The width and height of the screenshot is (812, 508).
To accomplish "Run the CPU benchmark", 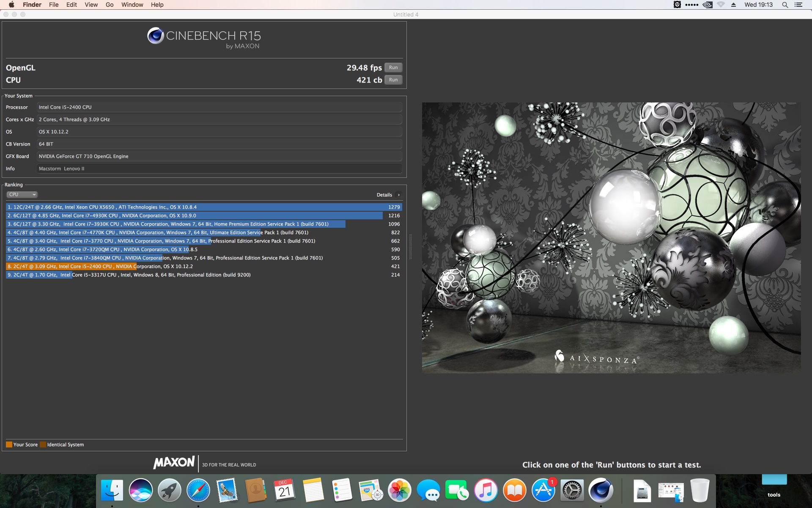I will pyautogui.click(x=393, y=80).
